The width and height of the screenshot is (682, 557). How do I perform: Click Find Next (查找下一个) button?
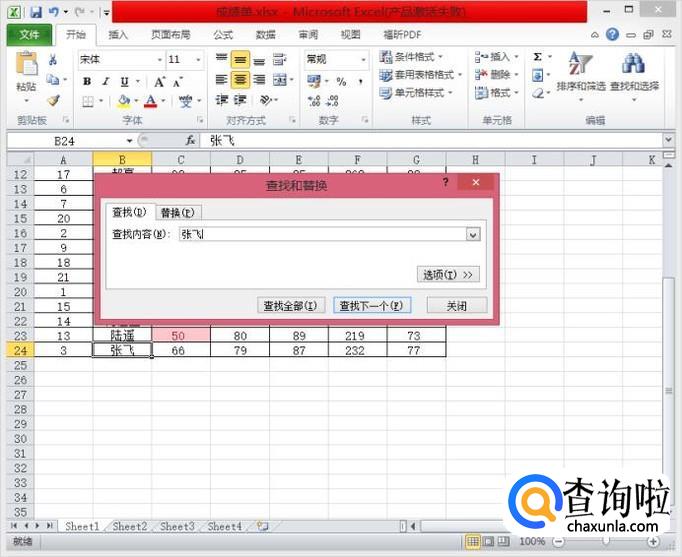pos(372,306)
